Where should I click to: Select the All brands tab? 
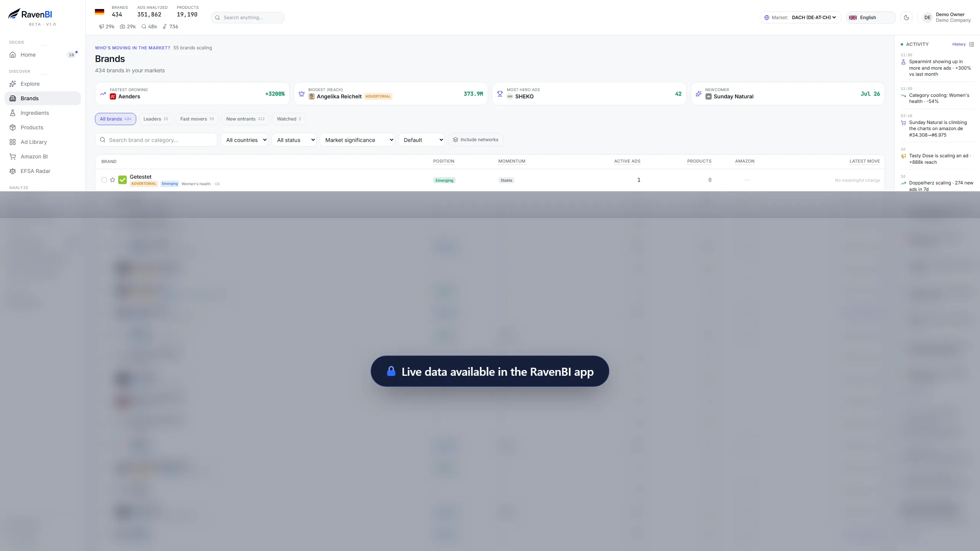coord(116,119)
